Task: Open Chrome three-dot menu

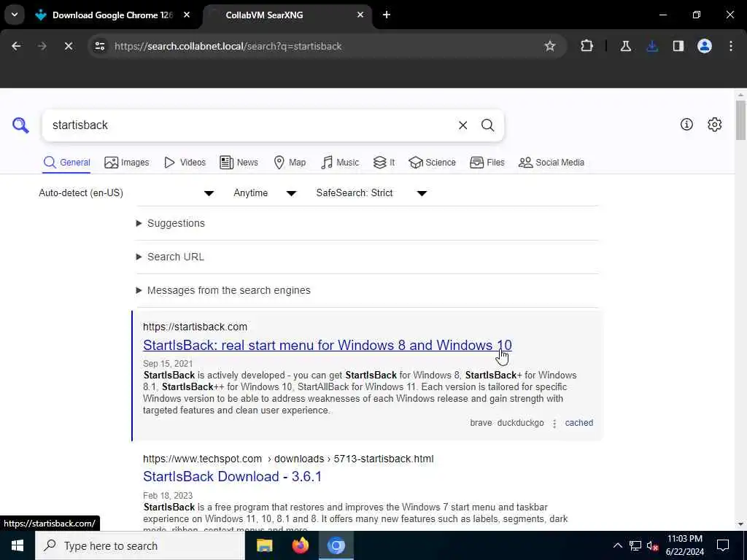Action: [x=731, y=46]
